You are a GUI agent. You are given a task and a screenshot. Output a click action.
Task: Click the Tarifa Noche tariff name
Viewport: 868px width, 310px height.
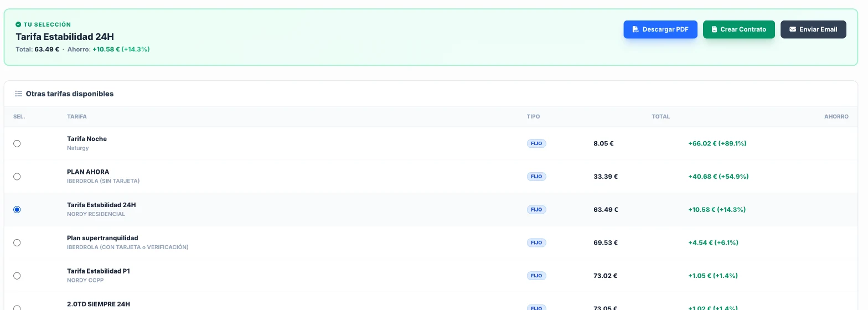pyautogui.click(x=87, y=139)
